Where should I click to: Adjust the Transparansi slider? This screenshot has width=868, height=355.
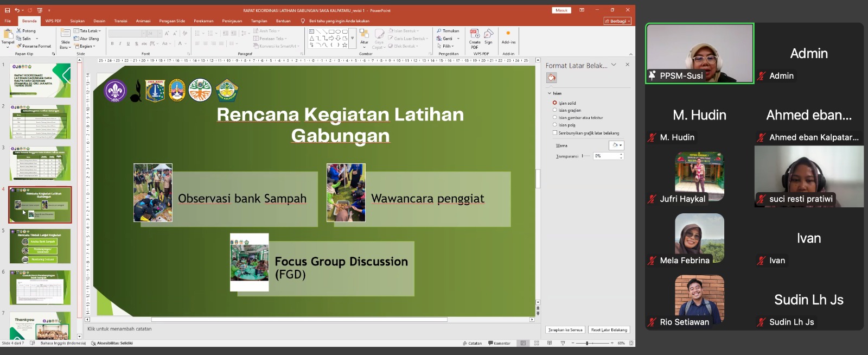point(585,156)
